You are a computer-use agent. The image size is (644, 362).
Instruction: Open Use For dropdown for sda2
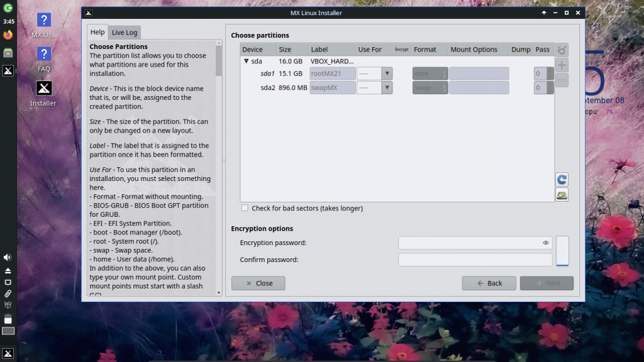tap(375, 87)
